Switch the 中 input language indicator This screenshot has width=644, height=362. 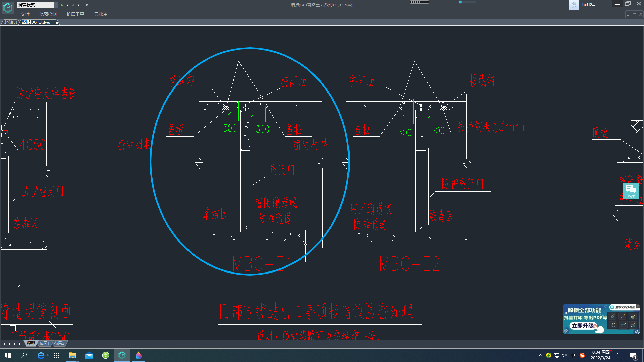click(573, 355)
